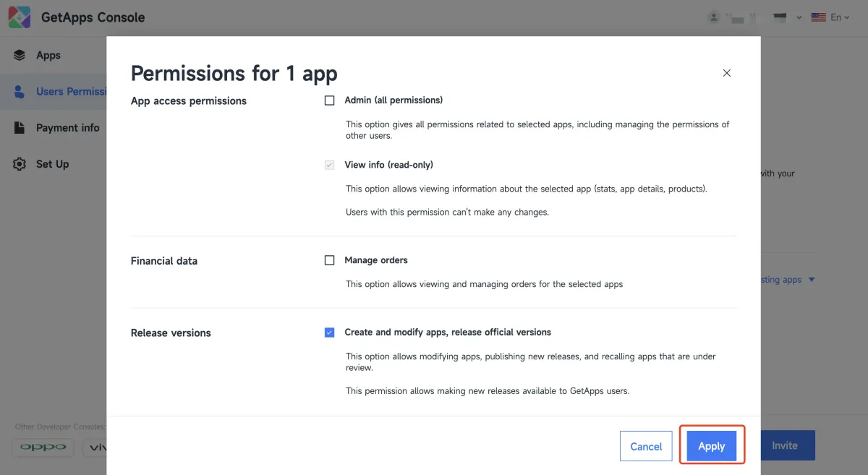The image size is (868, 475).
Task: Open the OPPO developer console link
Action: coord(43,447)
